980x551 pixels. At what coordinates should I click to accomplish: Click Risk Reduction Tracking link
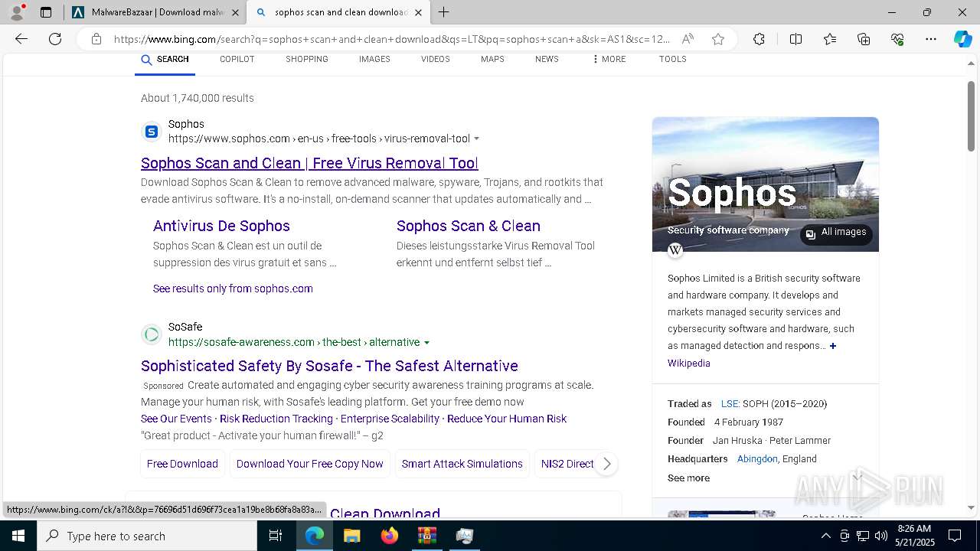pos(276,419)
